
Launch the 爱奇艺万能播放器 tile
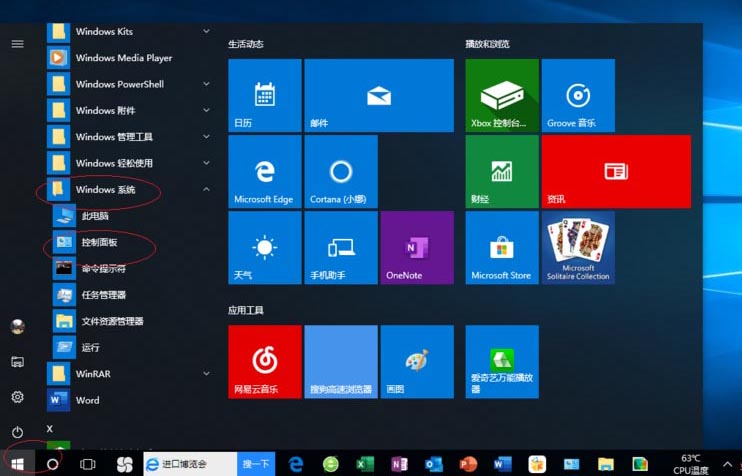(502, 361)
